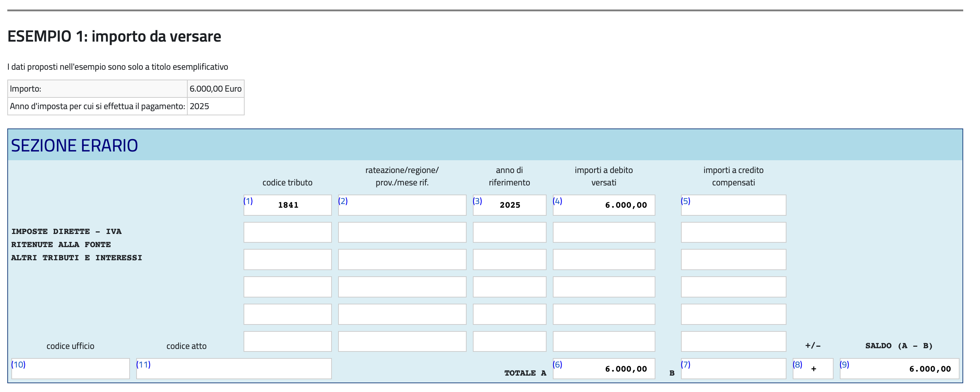Screen dimensions: 980x392
Task: Click 'importi a debito versati' column header
Action: coord(603,176)
